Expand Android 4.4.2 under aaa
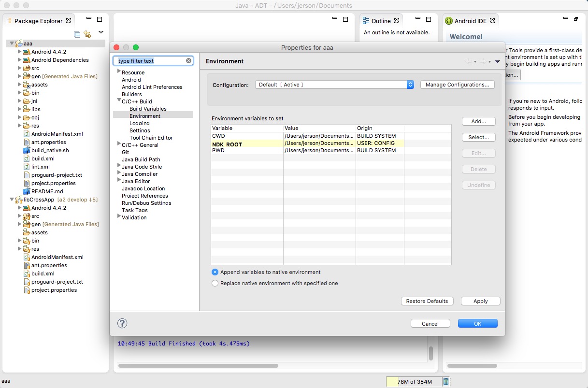Viewport: 588px width, 388px height. tap(19, 52)
